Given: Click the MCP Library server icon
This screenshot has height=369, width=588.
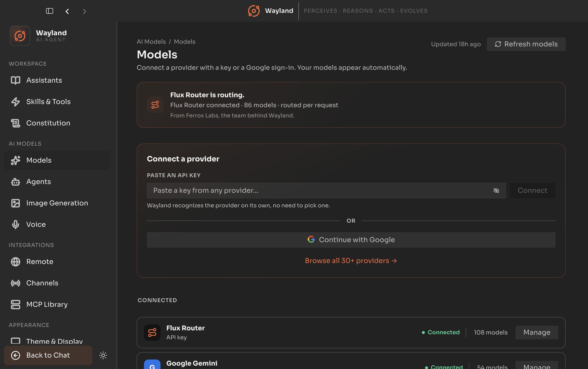Looking at the screenshot, I should (15, 304).
